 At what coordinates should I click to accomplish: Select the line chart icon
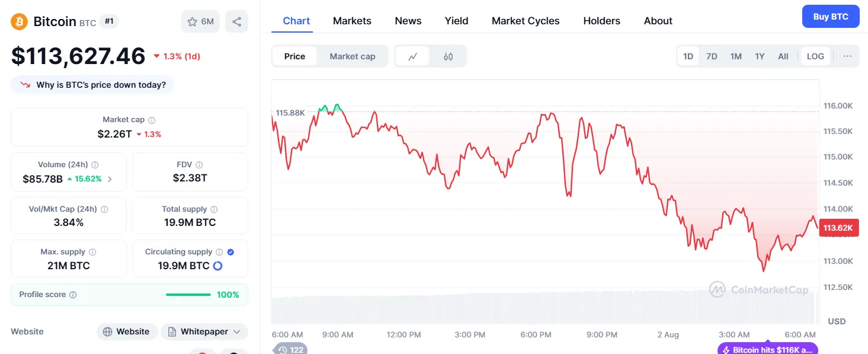click(412, 56)
